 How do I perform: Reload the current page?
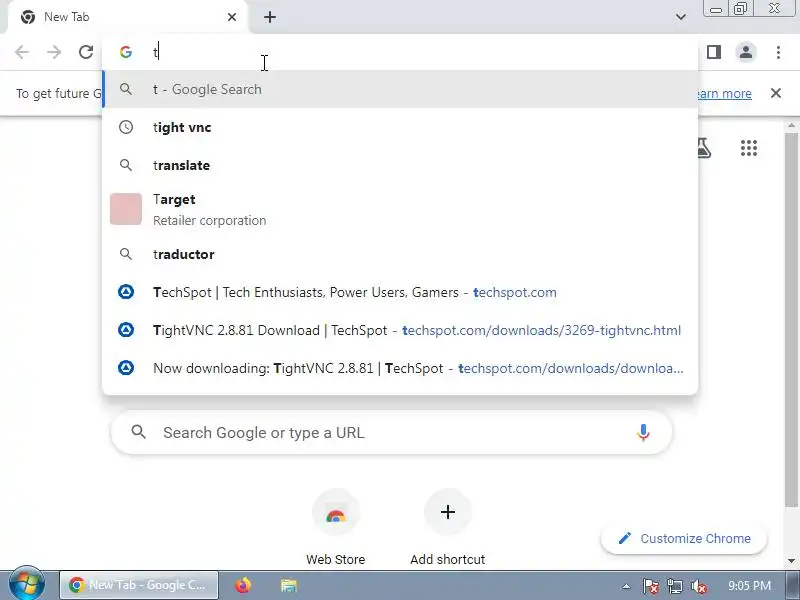pyautogui.click(x=86, y=52)
